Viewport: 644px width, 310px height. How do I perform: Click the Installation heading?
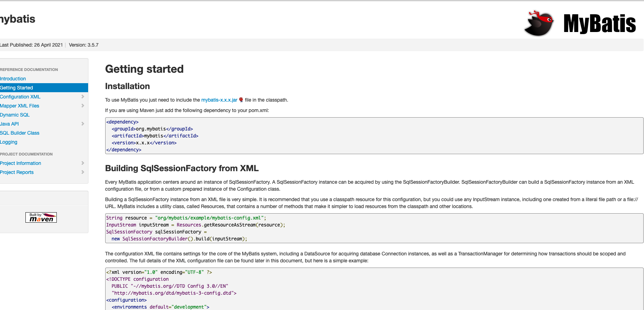(x=127, y=86)
